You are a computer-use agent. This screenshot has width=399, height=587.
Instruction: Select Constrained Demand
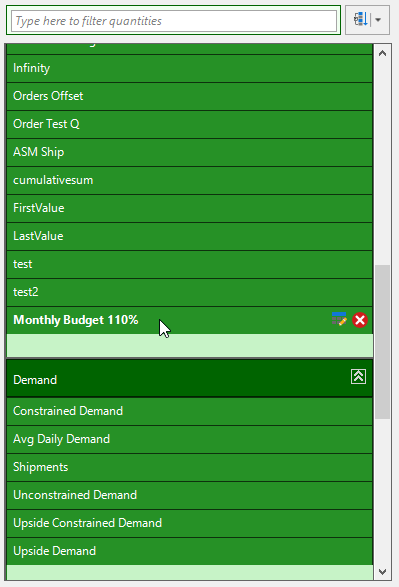[189, 411]
